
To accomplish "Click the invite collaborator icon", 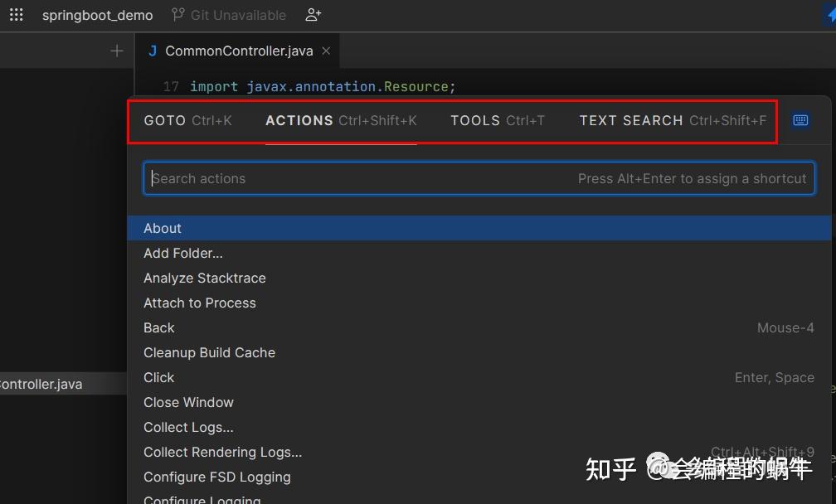I will (x=313, y=15).
